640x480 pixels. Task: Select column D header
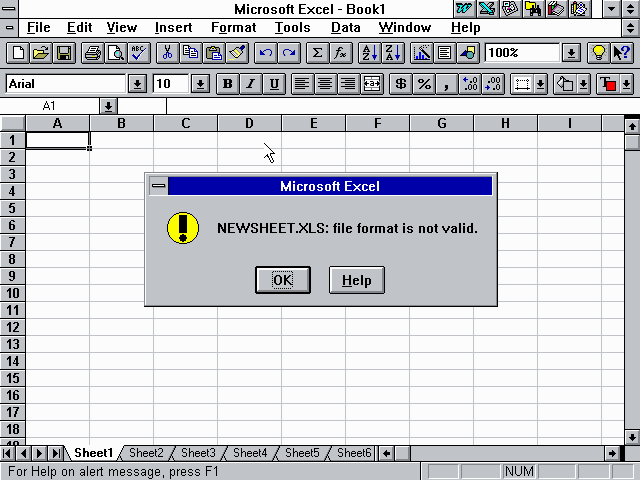point(249,123)
